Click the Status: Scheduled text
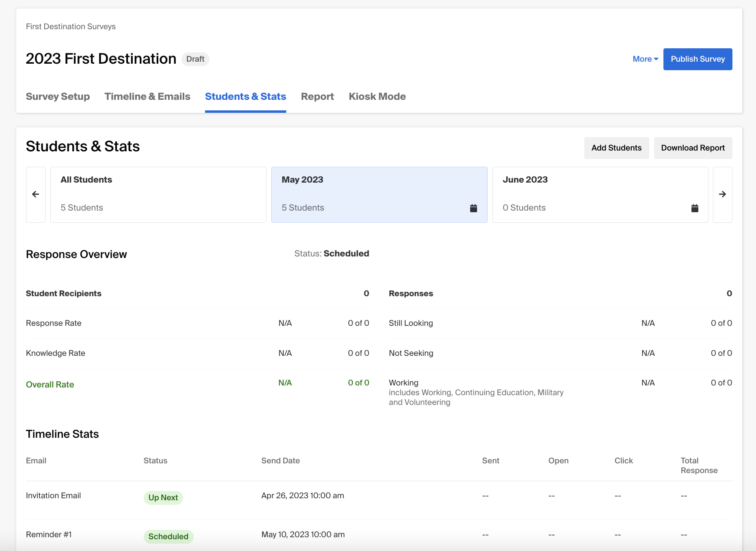The width and height of the screenshot is (756, 551). (332, 254)
